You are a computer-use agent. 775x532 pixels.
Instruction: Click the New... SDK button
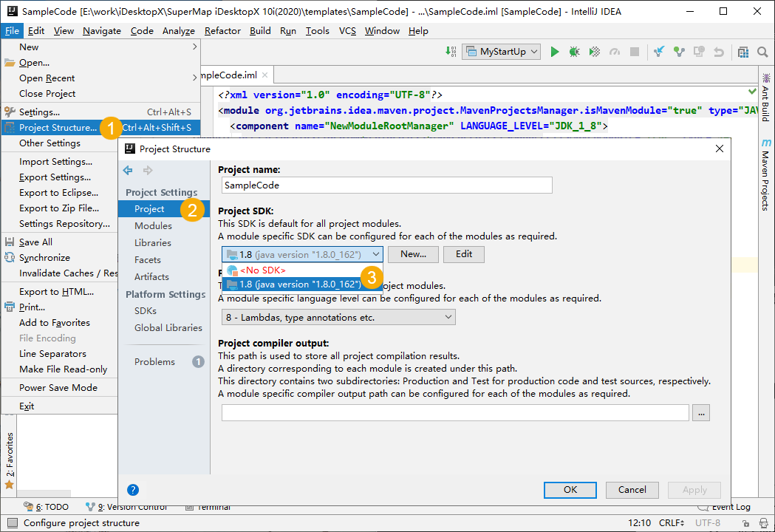coord(413,254)
